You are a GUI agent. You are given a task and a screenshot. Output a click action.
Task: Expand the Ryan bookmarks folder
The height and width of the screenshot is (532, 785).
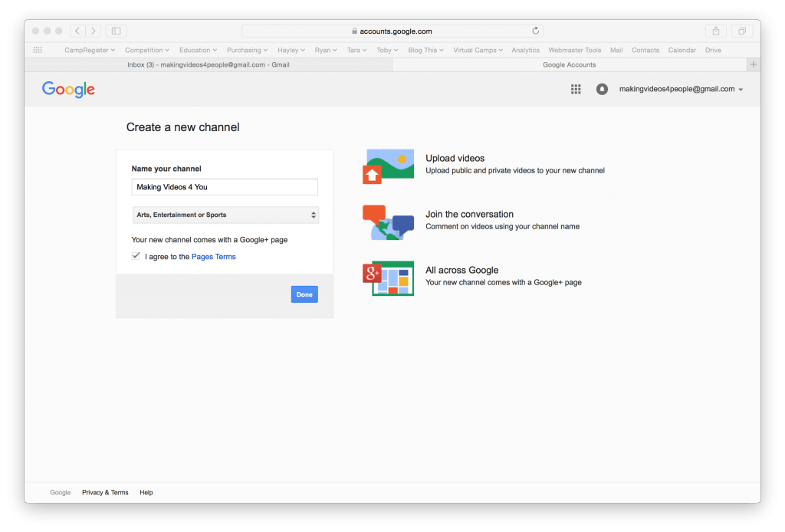(325, 50)
